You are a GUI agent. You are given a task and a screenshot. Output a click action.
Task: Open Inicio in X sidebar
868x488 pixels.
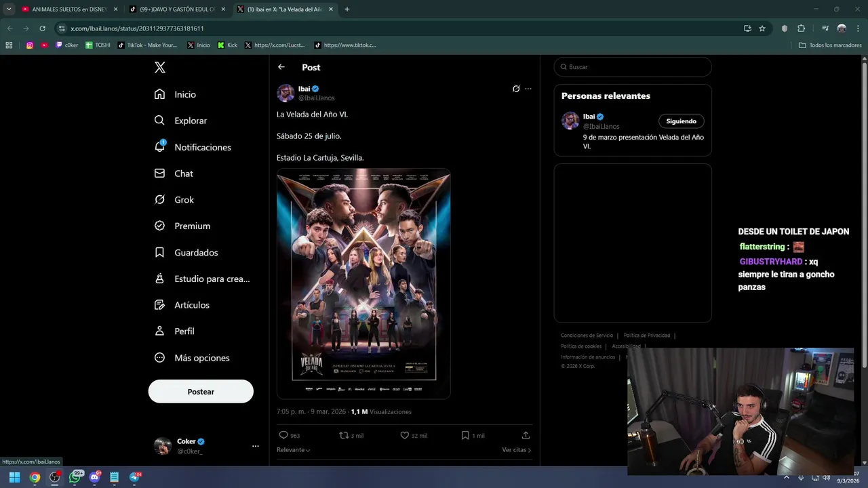coord(176,94)
